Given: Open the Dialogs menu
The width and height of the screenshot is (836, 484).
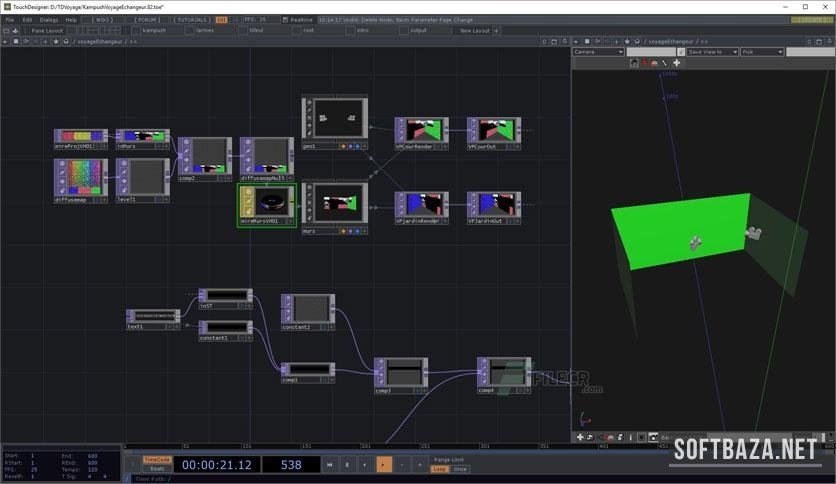Looking at the screenshot, I should 49,19.
